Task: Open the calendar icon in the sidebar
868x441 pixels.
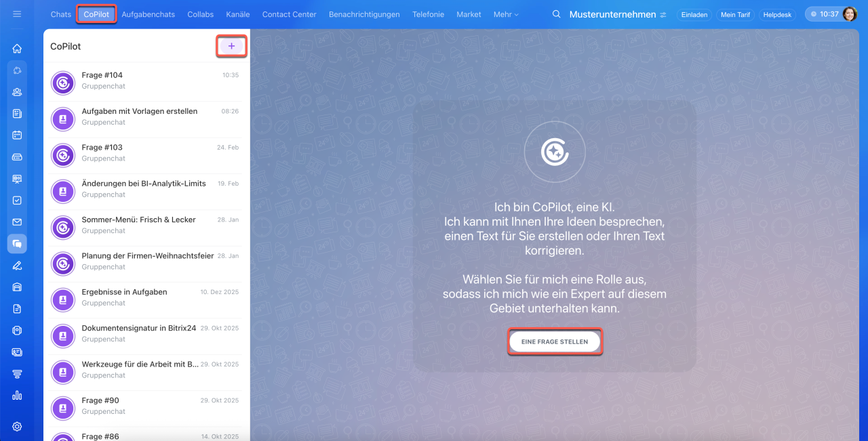Action: coord(17,135)
